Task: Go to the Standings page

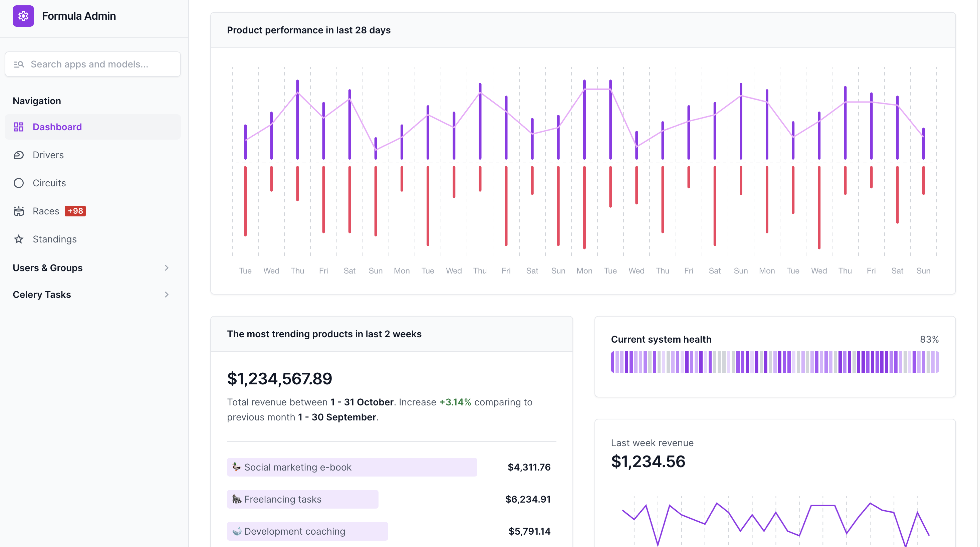Action: [92, 239]
